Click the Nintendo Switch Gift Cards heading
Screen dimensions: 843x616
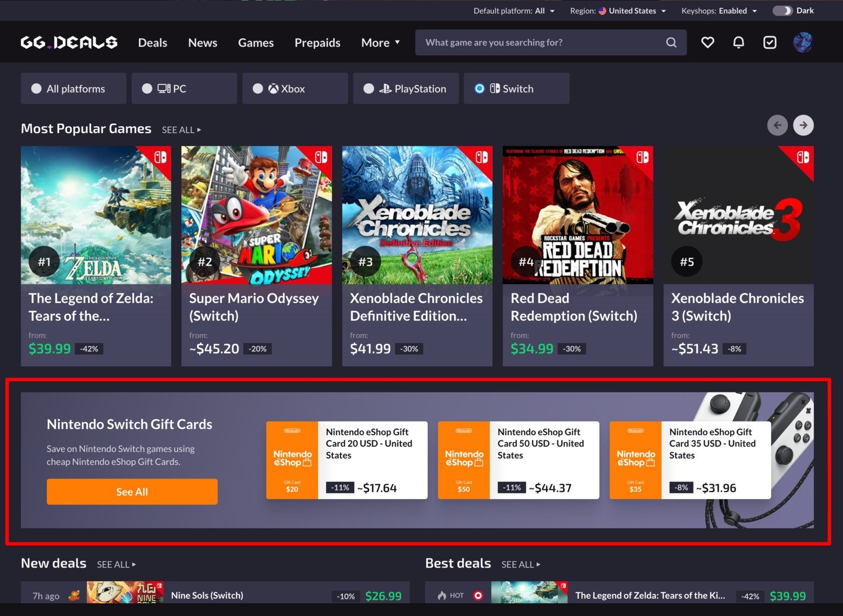coord(129,424)
